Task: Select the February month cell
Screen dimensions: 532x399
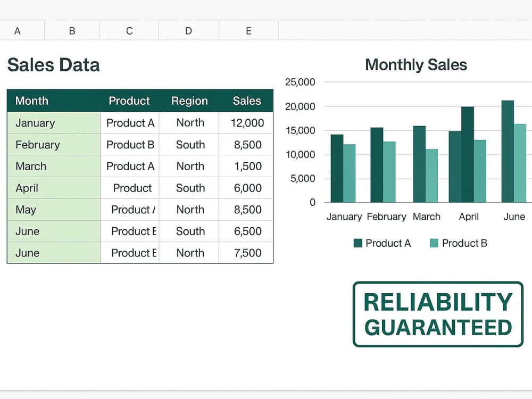Action: [x=54, y=145]
